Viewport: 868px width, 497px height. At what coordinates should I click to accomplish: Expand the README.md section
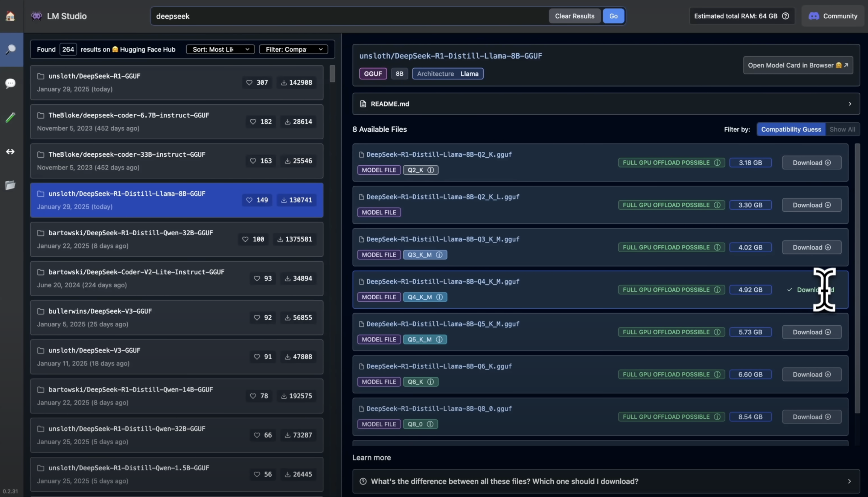coord(606,104)
